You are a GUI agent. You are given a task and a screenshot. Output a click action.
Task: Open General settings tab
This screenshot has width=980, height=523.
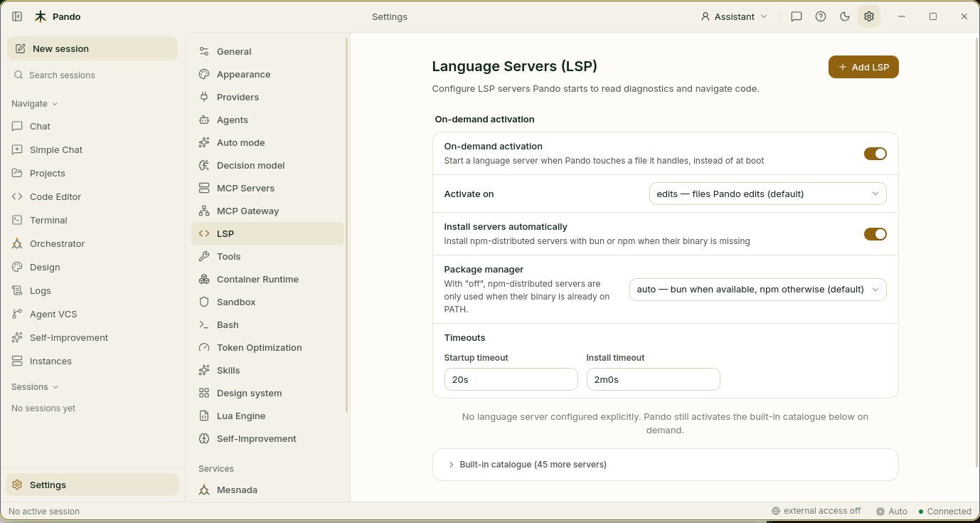(267, 51)
